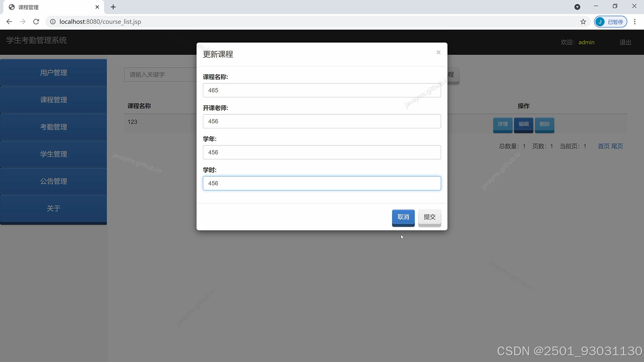Open 课程管理 in the sidebar

point(53,100)
